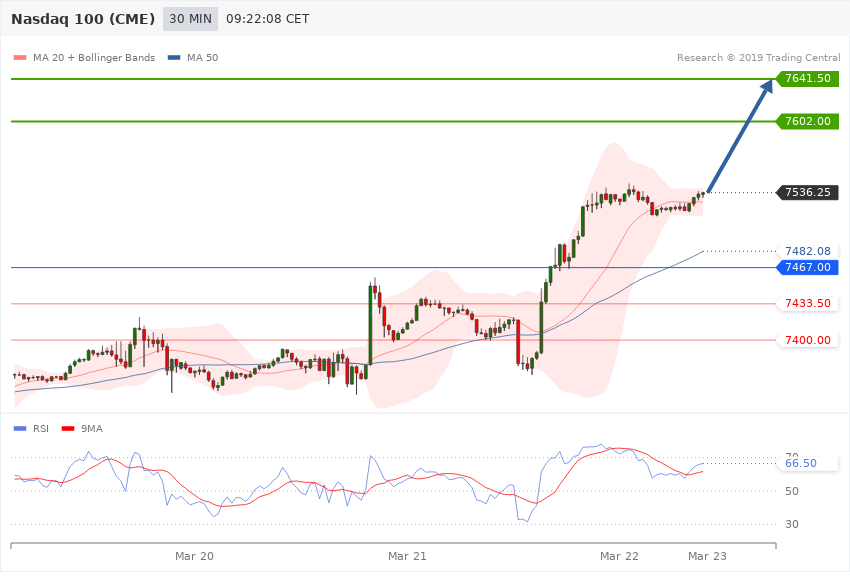Screen dimensions: 850x576
Task: Click the 9MA legend label
Action: (x=92, y=429)
